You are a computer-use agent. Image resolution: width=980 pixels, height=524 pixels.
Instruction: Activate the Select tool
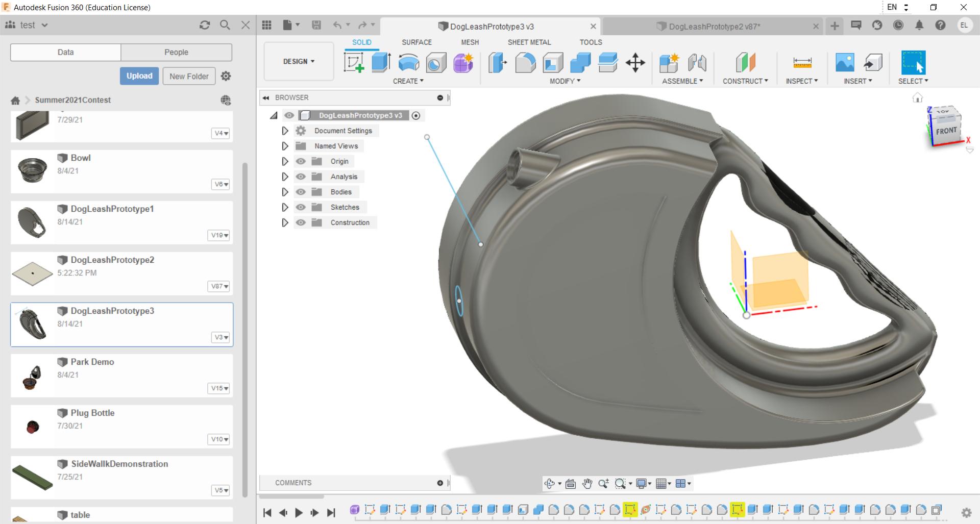click(x=913, y=63)
